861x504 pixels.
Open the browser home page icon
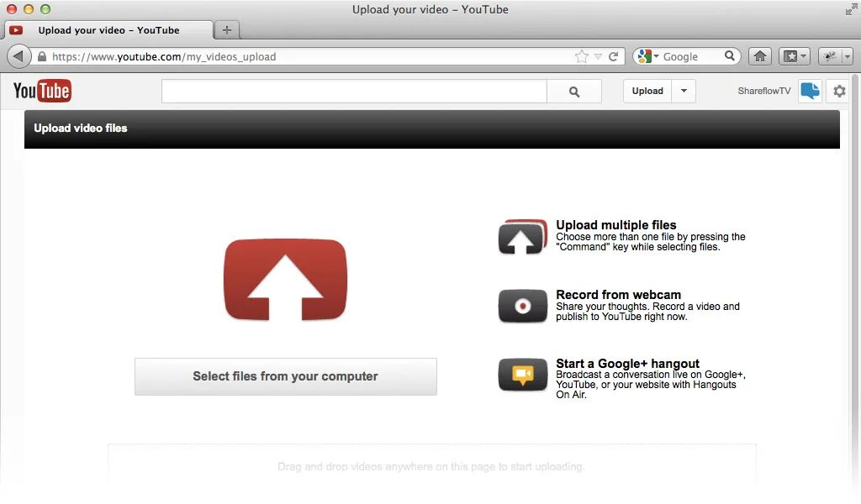pyautogui.click(x=760, y=56)
